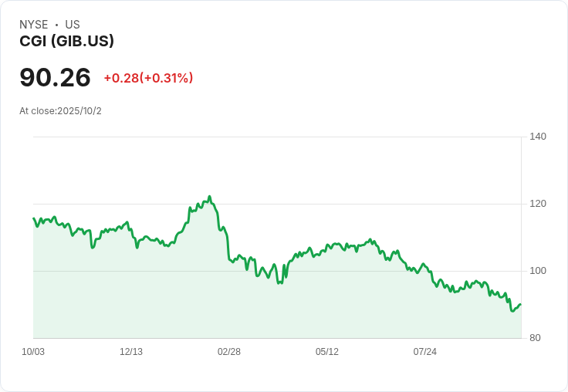Image resolution: width=568 pixels, height=392 pixels.
Task: Click the 120 y-axis label
Action: [538, 204]
